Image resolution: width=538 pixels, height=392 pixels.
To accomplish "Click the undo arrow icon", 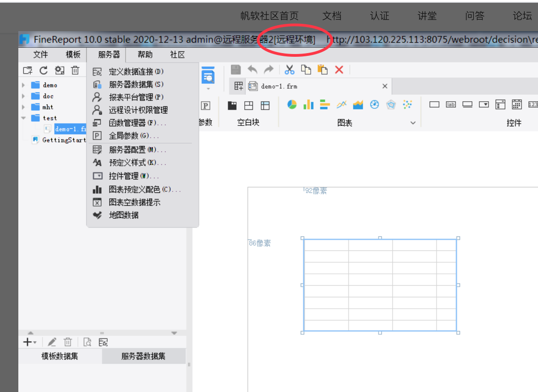I will [253, 70].
